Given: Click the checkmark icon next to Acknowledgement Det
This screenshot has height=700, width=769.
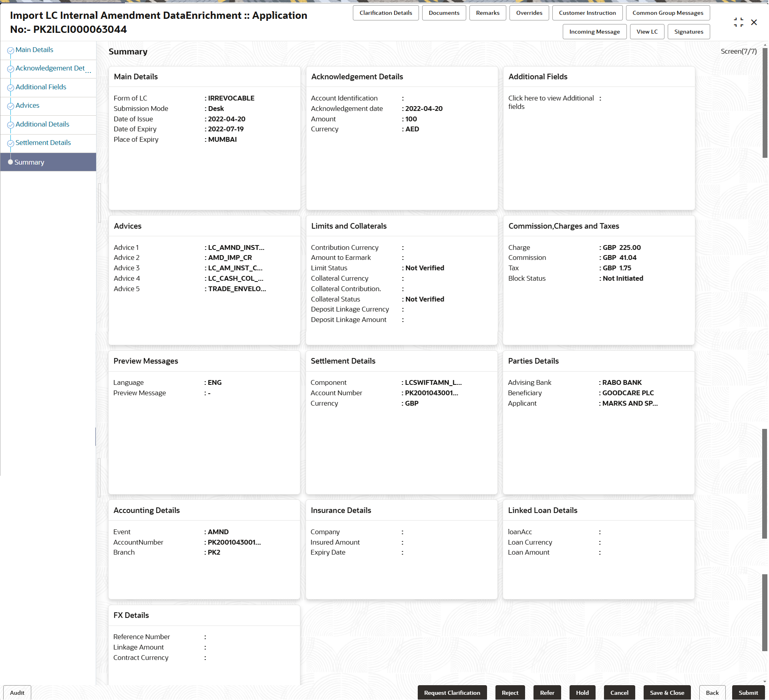Looking at the screenshot, I should point(11,68).
